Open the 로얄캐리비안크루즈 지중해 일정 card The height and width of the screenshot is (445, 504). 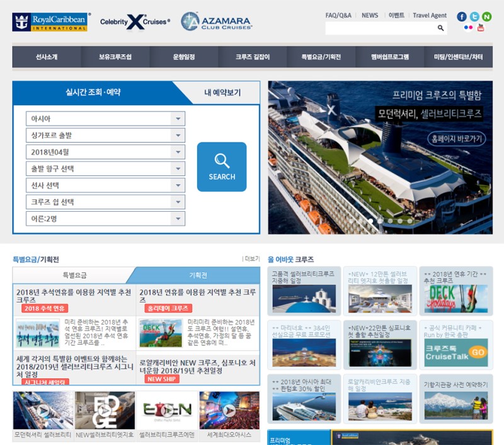coord(380,399)
